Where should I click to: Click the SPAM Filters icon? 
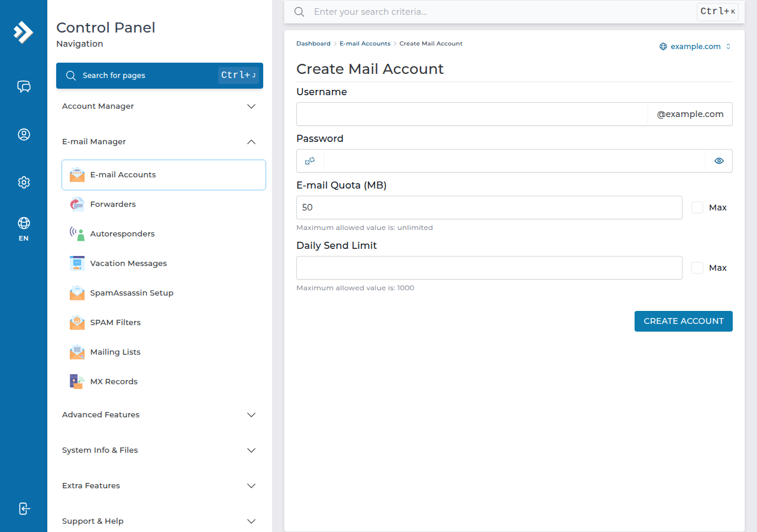tap(77, 322)
